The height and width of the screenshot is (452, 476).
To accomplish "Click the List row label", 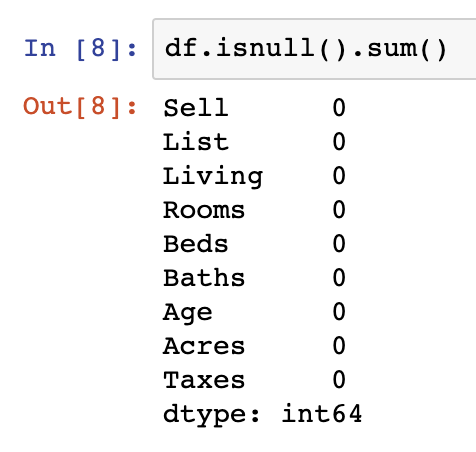I will point(196,142).
